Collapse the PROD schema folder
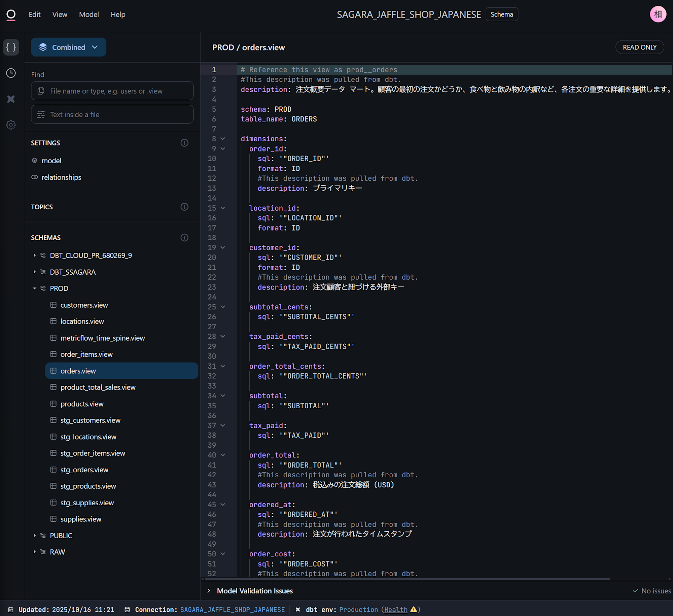Viewport: 673px width, 616px height. (x=34, y=288)
